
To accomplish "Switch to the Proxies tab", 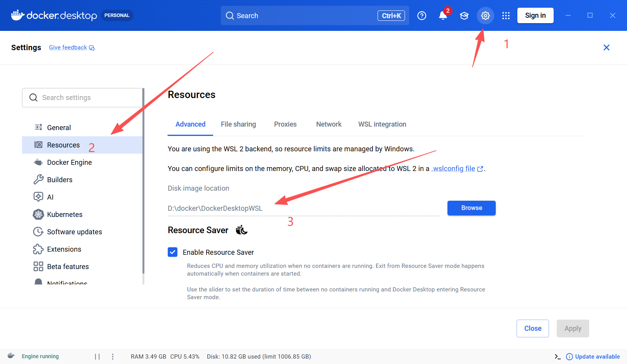I will (285, 124).
